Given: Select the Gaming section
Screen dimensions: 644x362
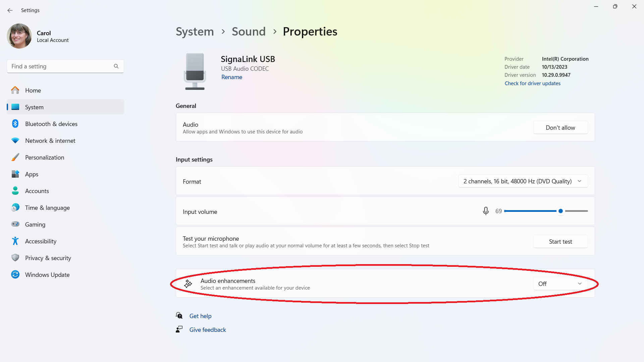Looking at the screenshot, I should coord(35,224).
